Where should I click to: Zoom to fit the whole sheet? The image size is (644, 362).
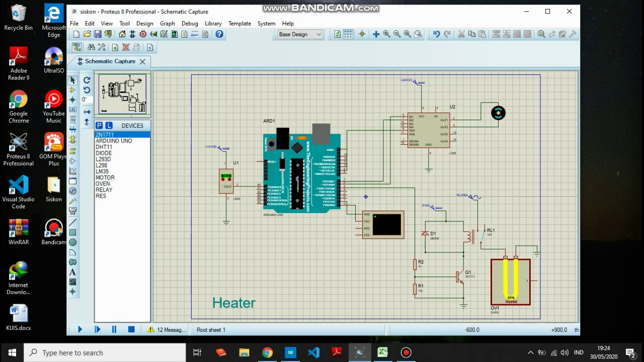408,34
